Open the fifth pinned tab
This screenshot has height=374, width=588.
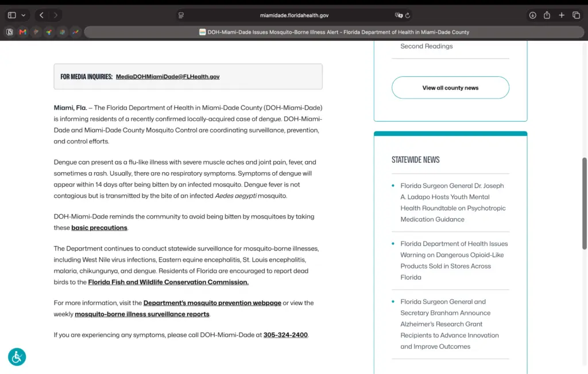tap(62, 32)
